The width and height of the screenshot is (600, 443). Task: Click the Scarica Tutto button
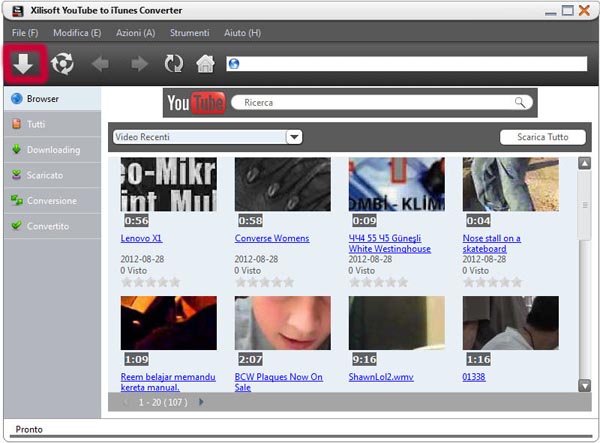[543, 137]
